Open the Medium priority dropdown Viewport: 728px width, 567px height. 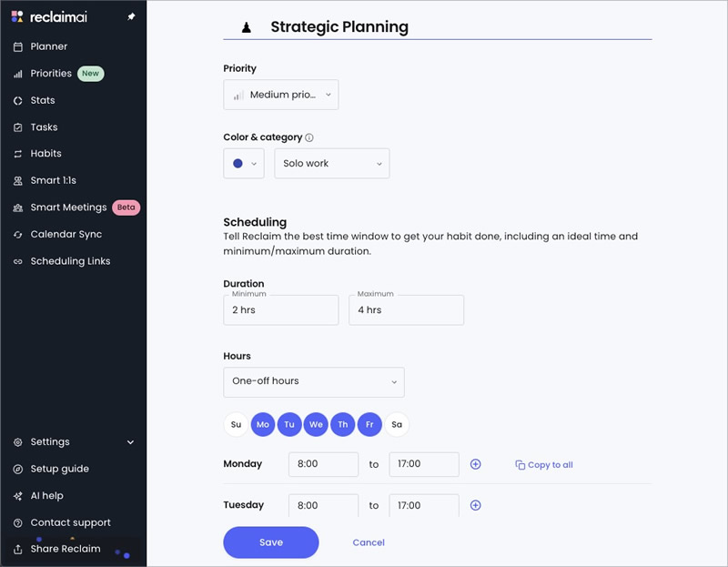[281, 95]
